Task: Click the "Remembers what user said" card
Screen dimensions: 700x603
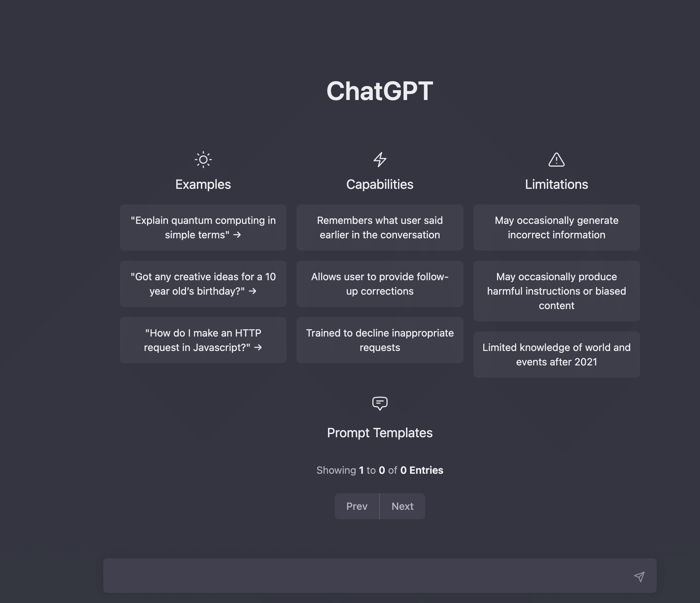Action: [x=380, y=227]
